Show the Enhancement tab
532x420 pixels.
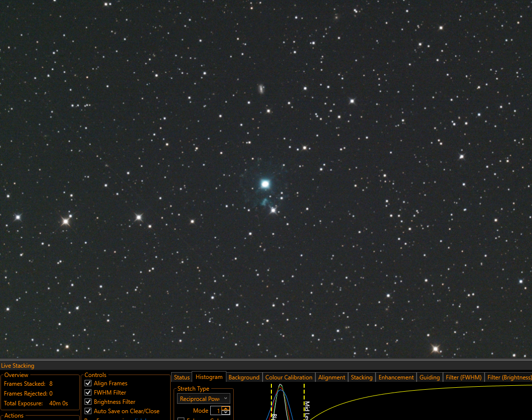point(396,377)
